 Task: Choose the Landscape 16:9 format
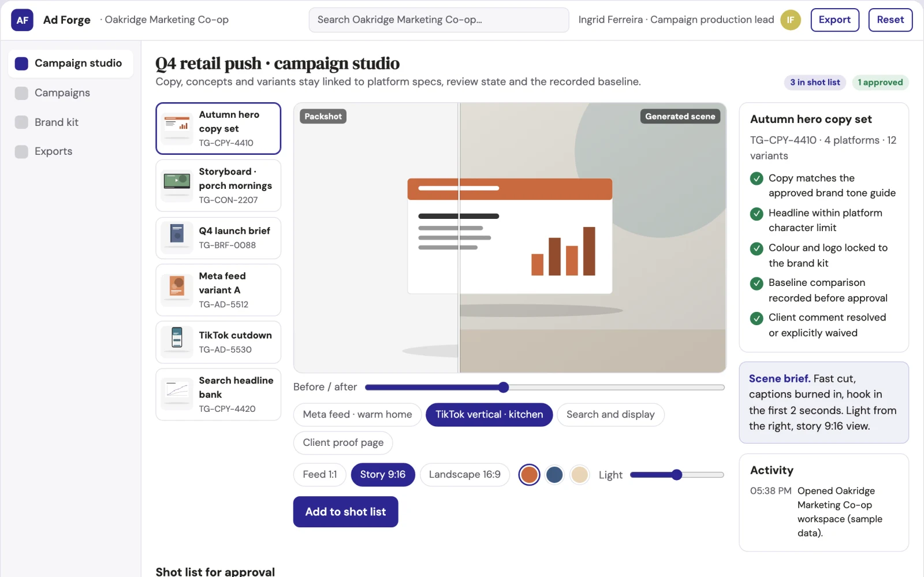point(464,475)
